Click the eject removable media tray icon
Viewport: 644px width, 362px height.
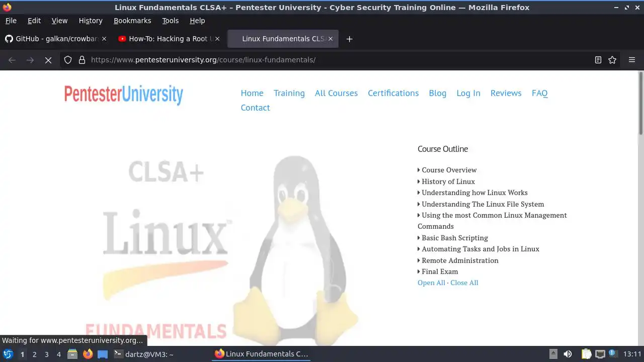pos(553,354)
